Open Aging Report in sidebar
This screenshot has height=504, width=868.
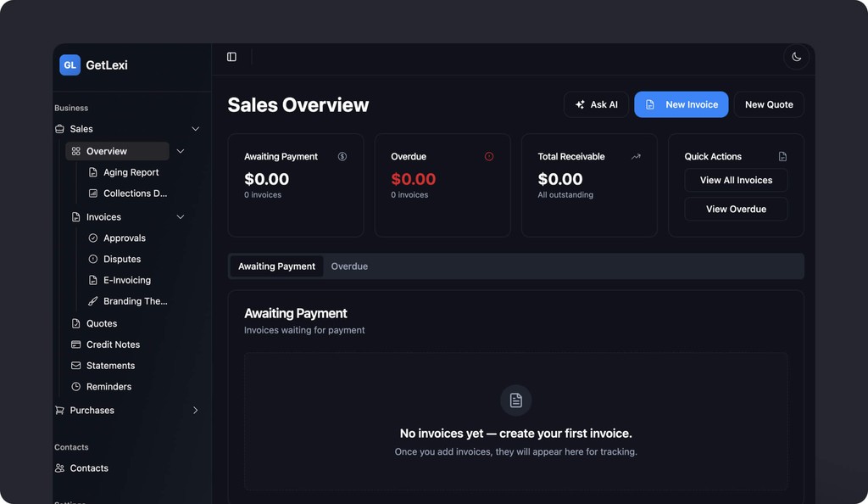[x=131, y=172]
